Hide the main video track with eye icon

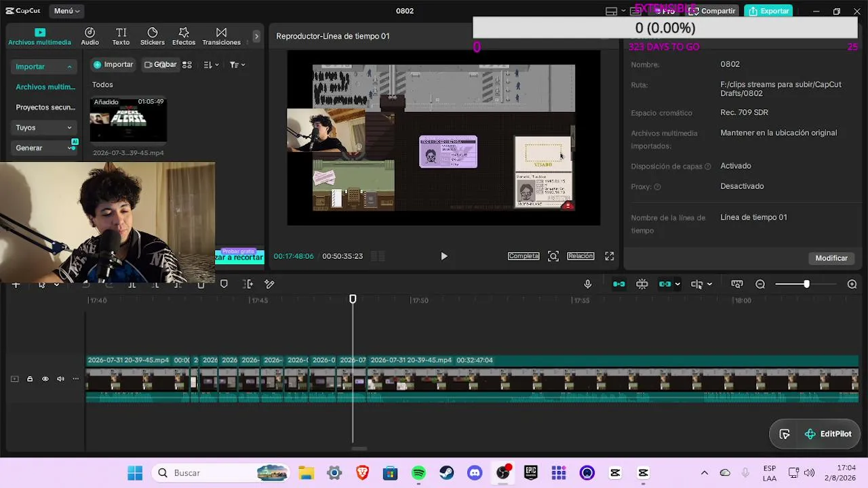[45, 379]
